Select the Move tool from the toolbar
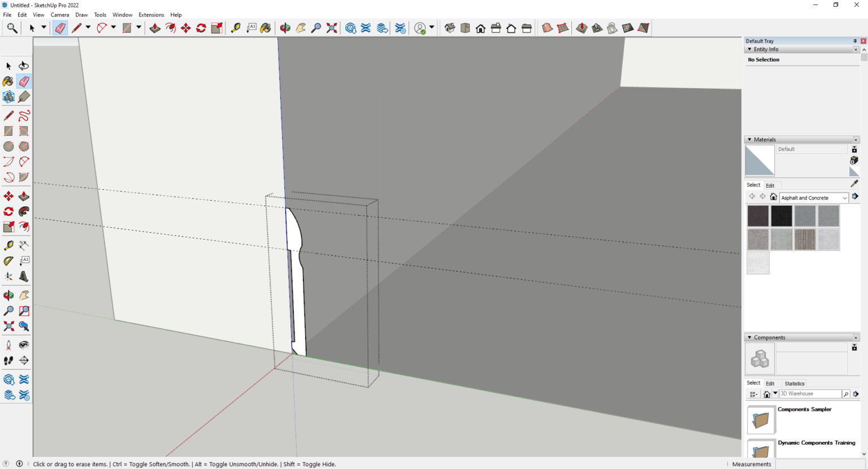The width and height of the screenshot is (868, 469). 8,196
